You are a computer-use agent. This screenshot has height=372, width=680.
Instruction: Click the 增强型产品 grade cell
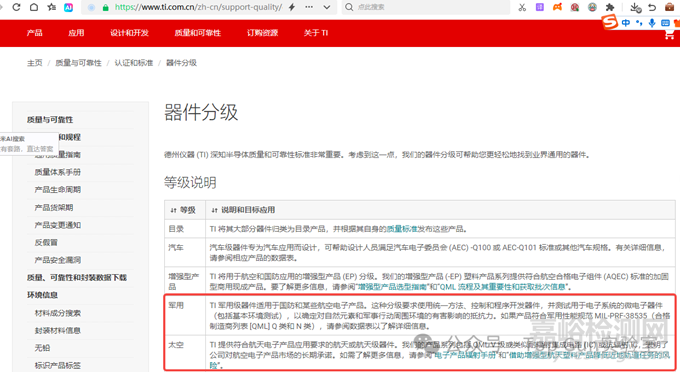pos(184,281)
